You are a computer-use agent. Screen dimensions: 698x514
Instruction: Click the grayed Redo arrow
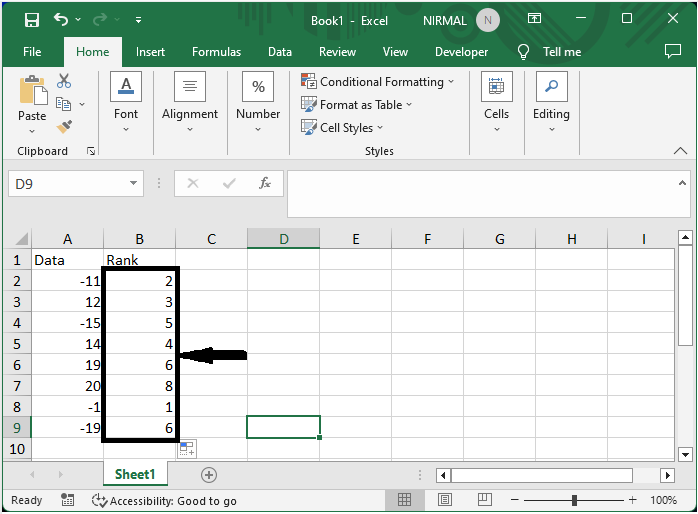100,20
